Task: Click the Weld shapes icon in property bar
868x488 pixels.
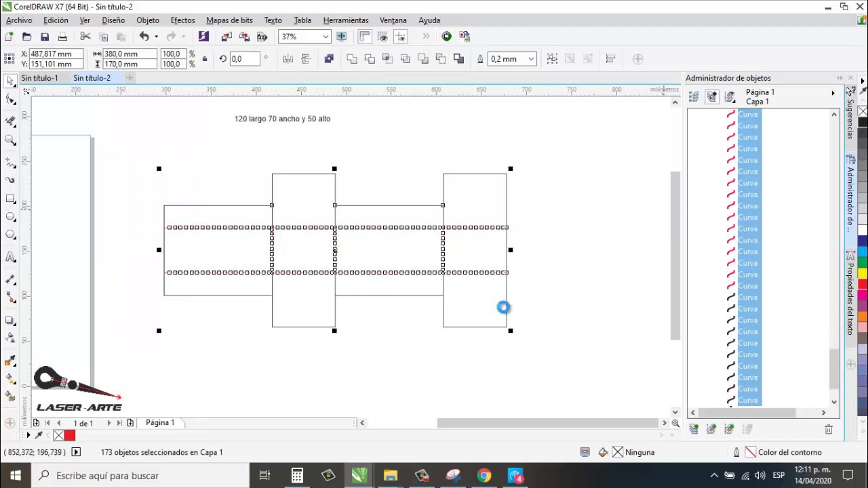Action: pos(352,59)
